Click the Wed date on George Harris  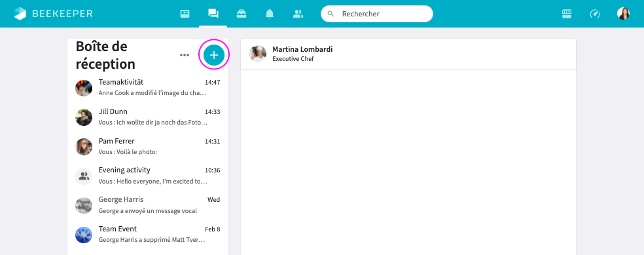pos(213,200)
